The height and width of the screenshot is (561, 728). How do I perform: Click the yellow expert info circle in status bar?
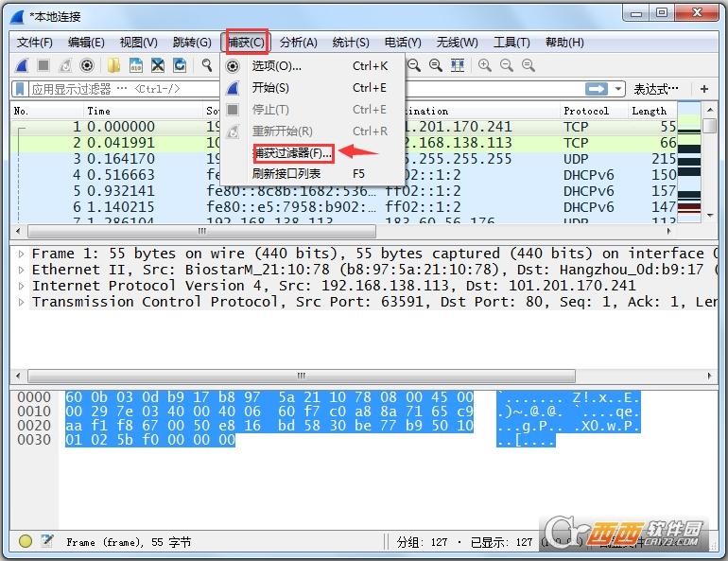coord(26,541)
